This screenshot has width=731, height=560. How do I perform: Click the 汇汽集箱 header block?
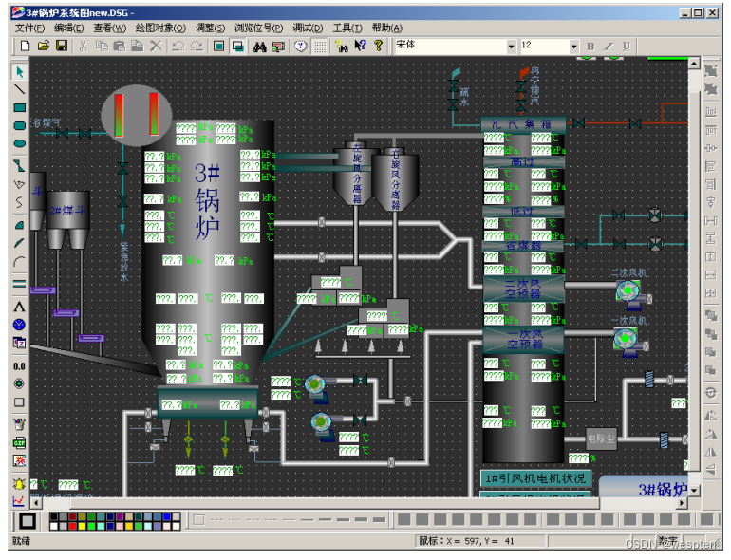pos(522,124)
